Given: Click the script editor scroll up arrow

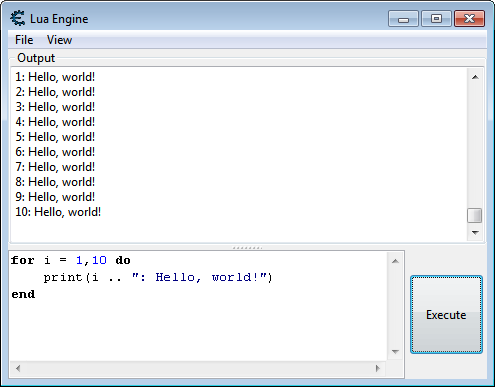Looking at the screenshot, I should coord(395,261).
